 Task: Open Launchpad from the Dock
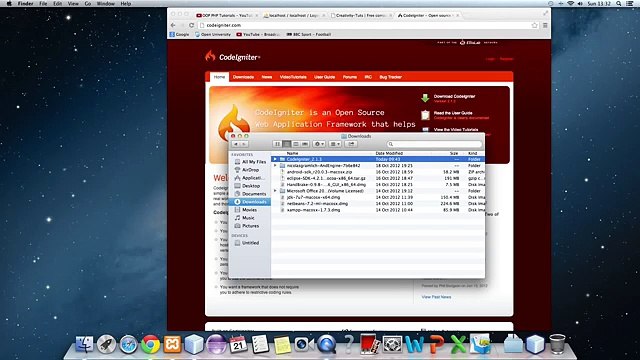(x=107, y=344)
